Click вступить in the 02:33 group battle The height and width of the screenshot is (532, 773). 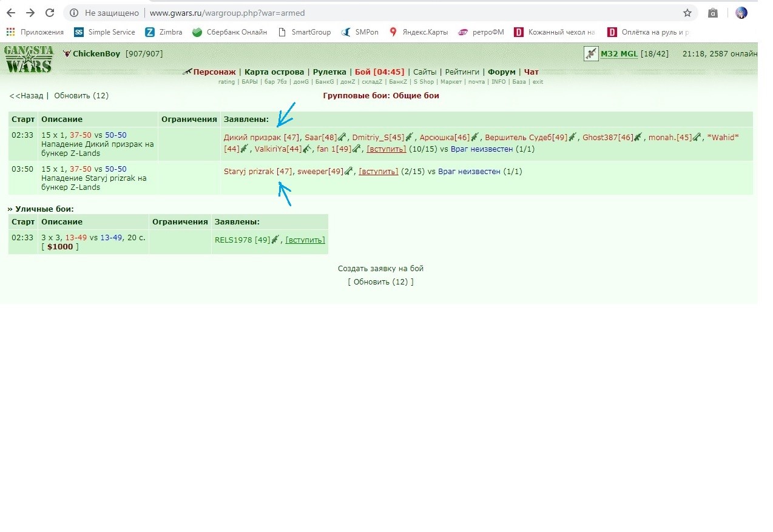pyautogui.click(x=386, y=149)
